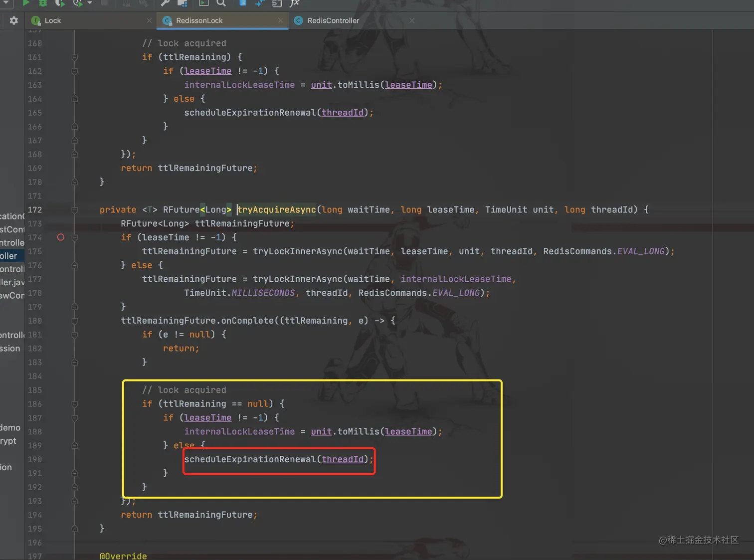The width and height of the screenshot is (754, 560).
Task: Click the RedissonLock class file icon
Action: (167, 20)
